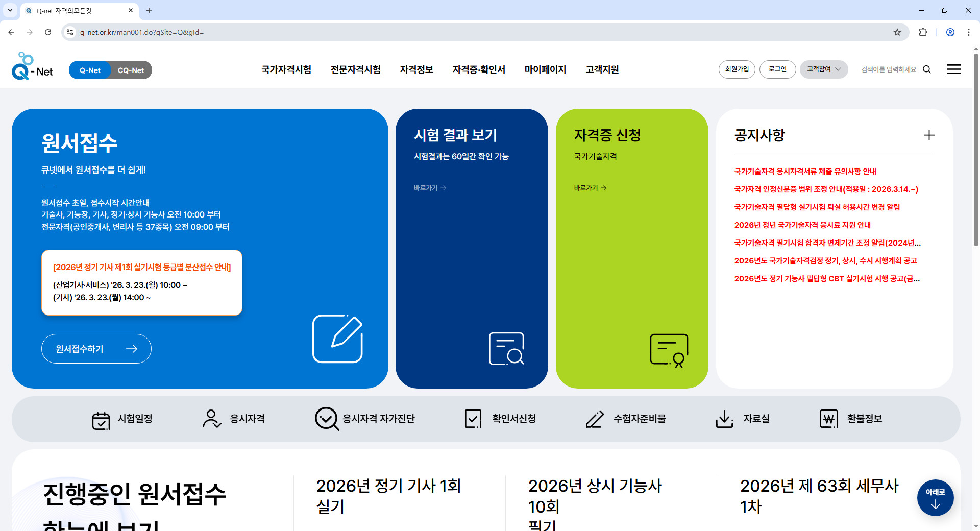
Task: Bookmark this page with star icon
Action: coord(897,32)
